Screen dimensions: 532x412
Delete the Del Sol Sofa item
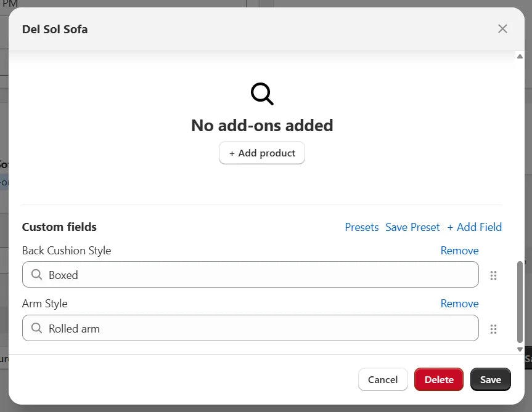pyautogui.click(x=439, y=379)
